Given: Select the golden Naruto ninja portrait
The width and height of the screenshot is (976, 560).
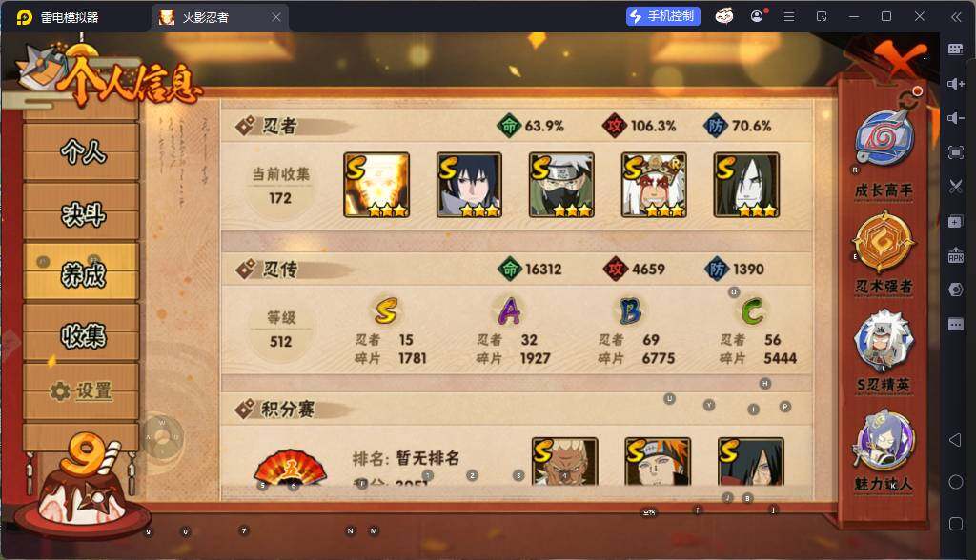Looking at the screenshot, I should [x=376, y=185].
